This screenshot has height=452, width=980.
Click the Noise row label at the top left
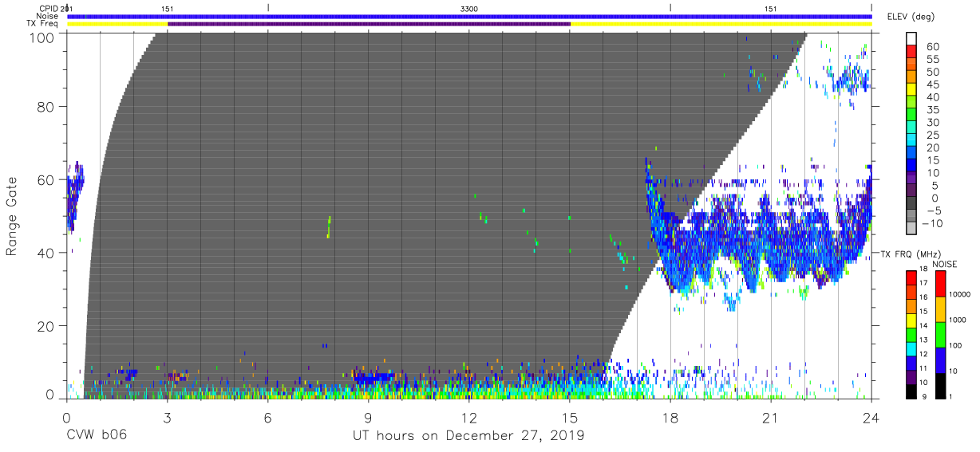46,16
